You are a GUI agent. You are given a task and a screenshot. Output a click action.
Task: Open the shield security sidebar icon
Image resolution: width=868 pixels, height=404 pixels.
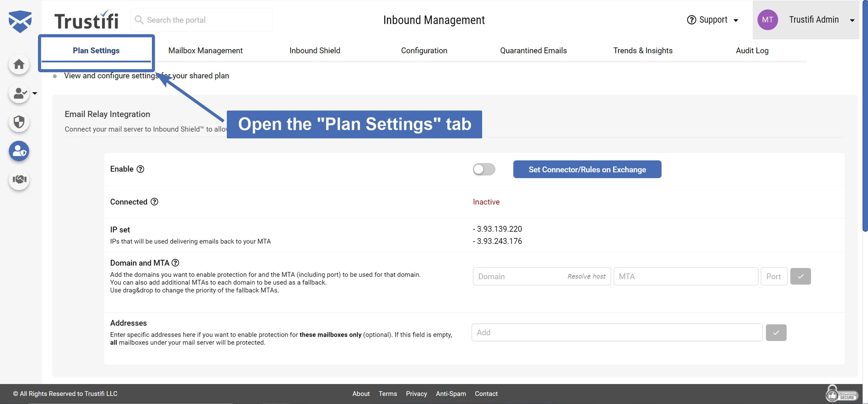[19, 122]
